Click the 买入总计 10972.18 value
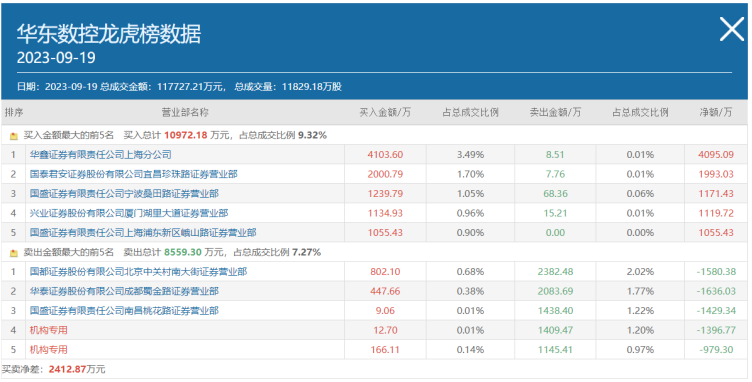The height and width of the screenshot is (382, 752). point(186,136)
